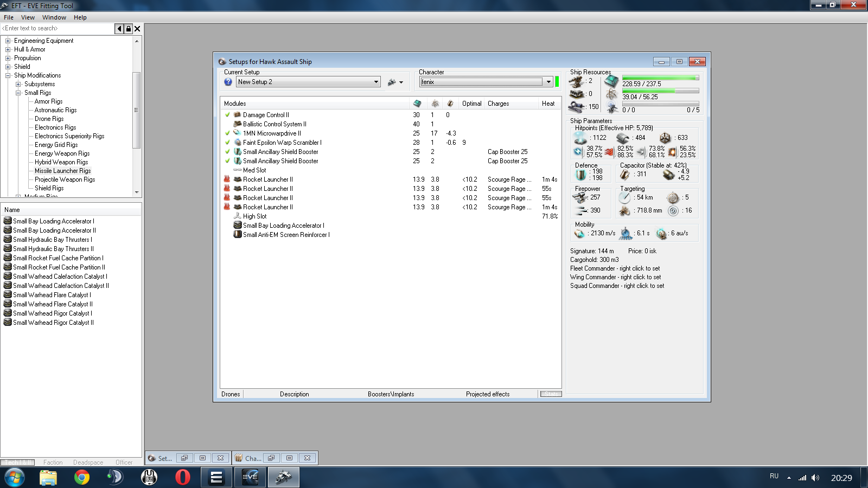Click the thermal resistance flame icon
The image size is (868, 488).
(609, 152)
